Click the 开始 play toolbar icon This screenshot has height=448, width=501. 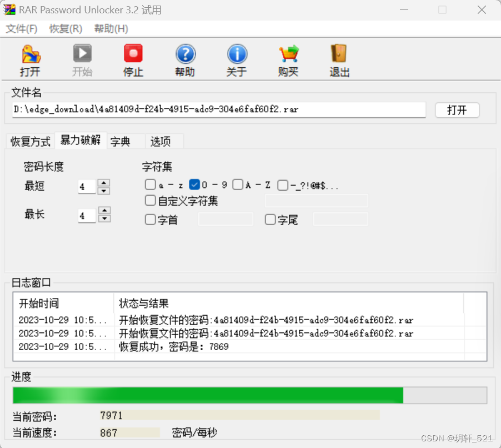tap(82, 53)
